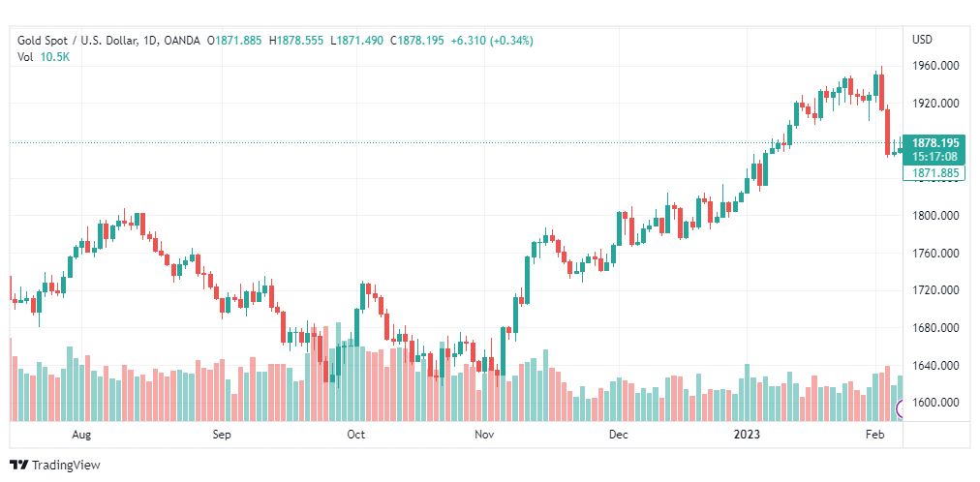This screenshot has height=482, width=980.
Task: Jump to Aug on the time axis
Action: point(81,435)
